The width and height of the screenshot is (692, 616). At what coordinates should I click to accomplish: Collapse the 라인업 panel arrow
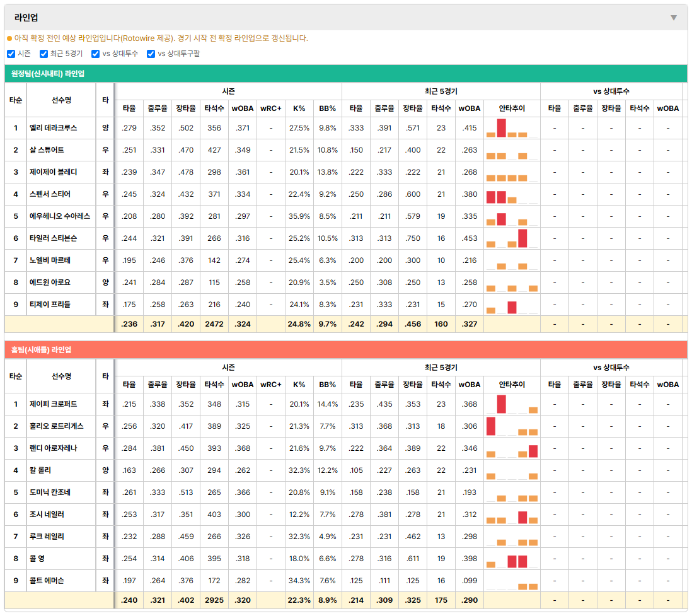tap(674, 18)
